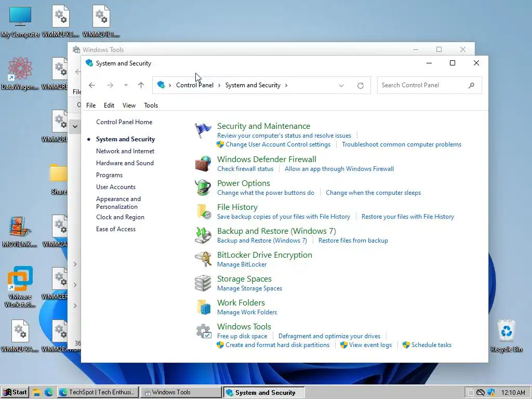
Task: Click Check firewall status link
Action: [245, 169]
